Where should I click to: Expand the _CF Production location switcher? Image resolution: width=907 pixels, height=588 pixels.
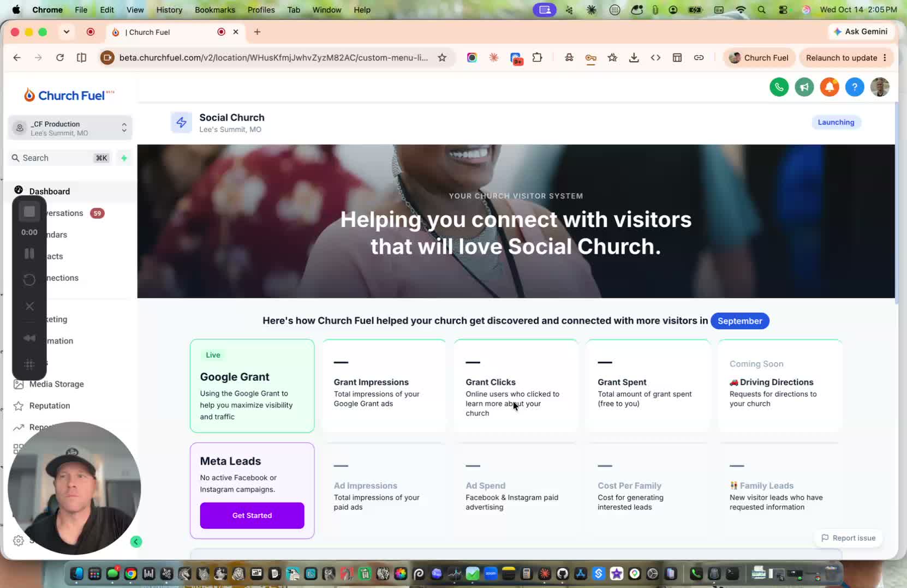[70, 128]
